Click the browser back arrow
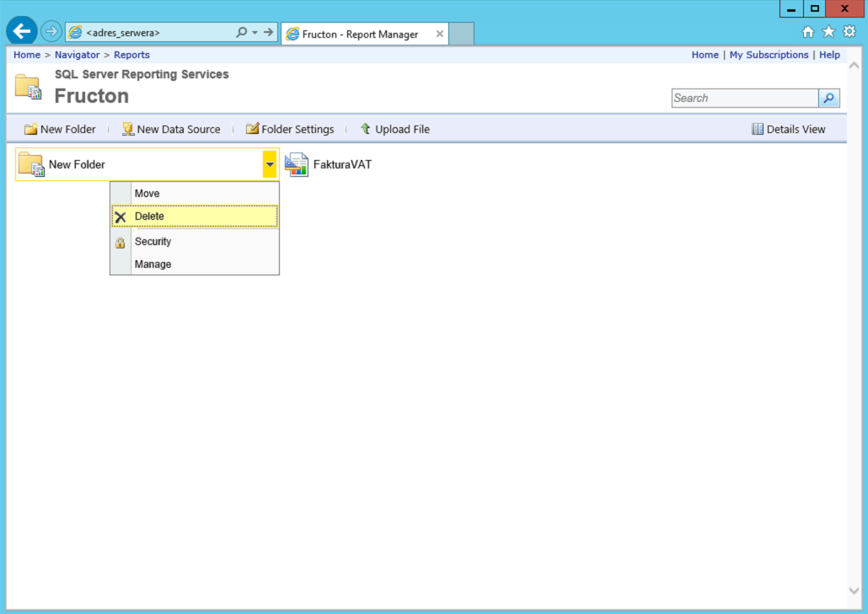 click(22, 31)
